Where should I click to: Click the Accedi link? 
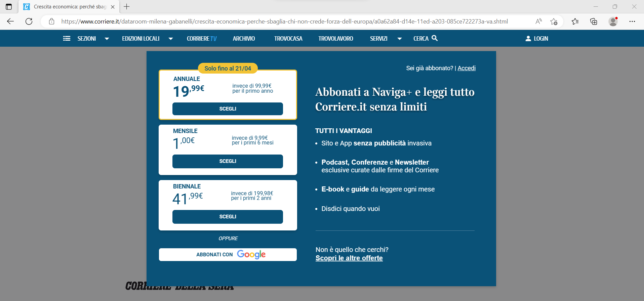(467, 68)
